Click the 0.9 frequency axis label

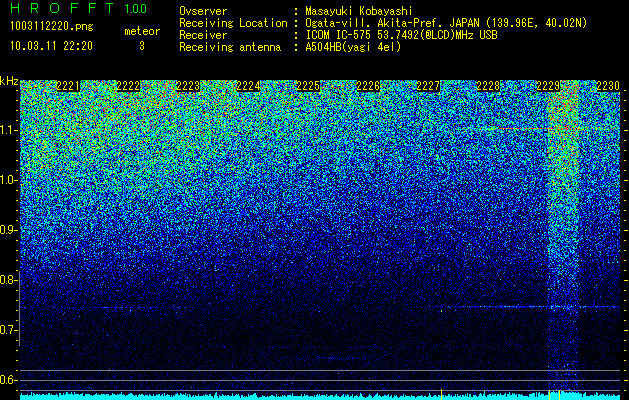coord(8,230)
